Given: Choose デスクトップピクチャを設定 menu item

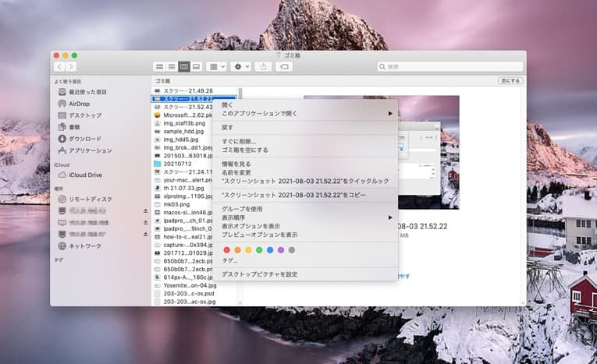Looking at the screenshot, I should coord(259,274).
